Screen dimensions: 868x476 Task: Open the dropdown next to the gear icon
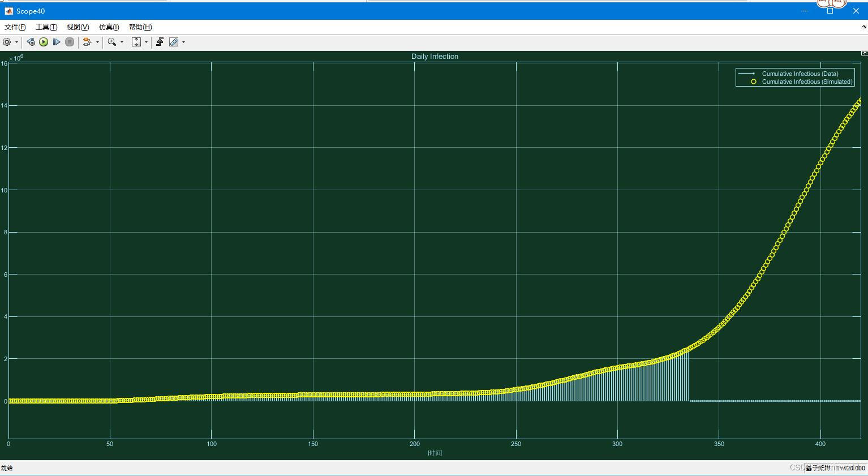point(16,42)
